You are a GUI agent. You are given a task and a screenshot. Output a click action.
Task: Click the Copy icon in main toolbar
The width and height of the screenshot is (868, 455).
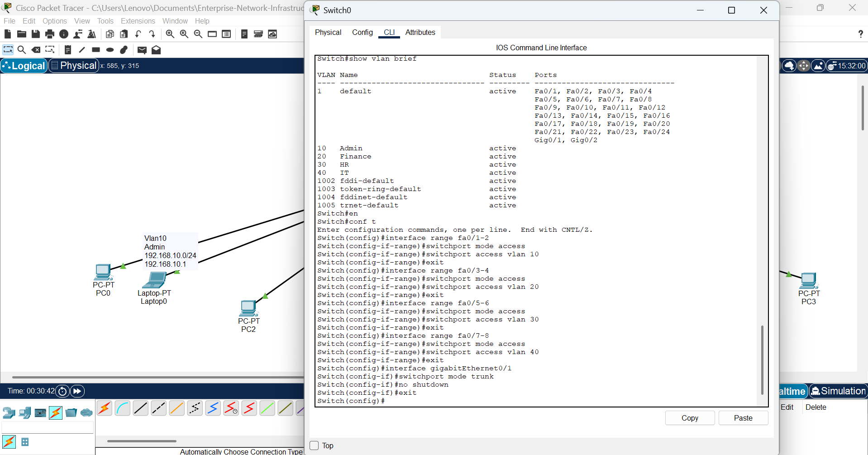pos(110,34)
